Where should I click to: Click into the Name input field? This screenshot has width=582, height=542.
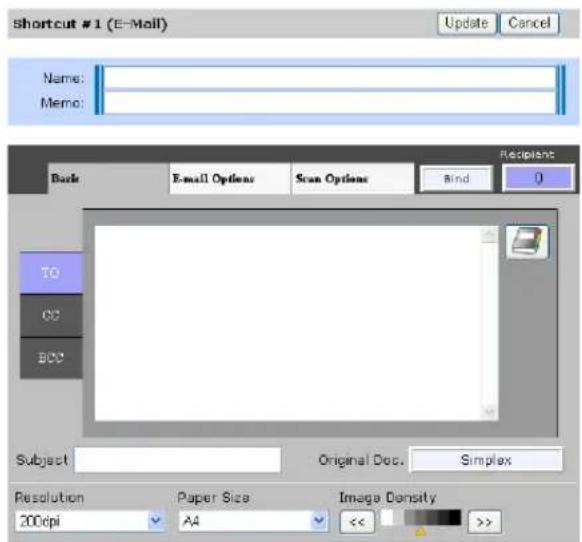[330, 78]
